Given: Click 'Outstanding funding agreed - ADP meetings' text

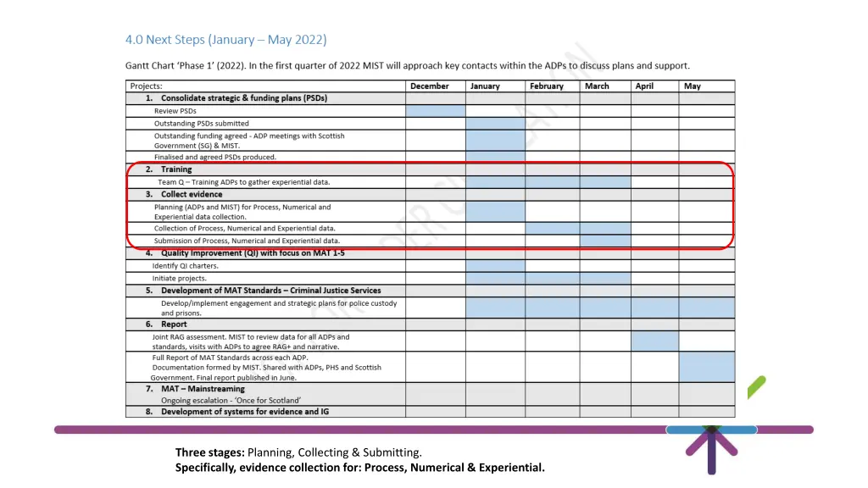Looking at the screenshot, I should 249,141.
